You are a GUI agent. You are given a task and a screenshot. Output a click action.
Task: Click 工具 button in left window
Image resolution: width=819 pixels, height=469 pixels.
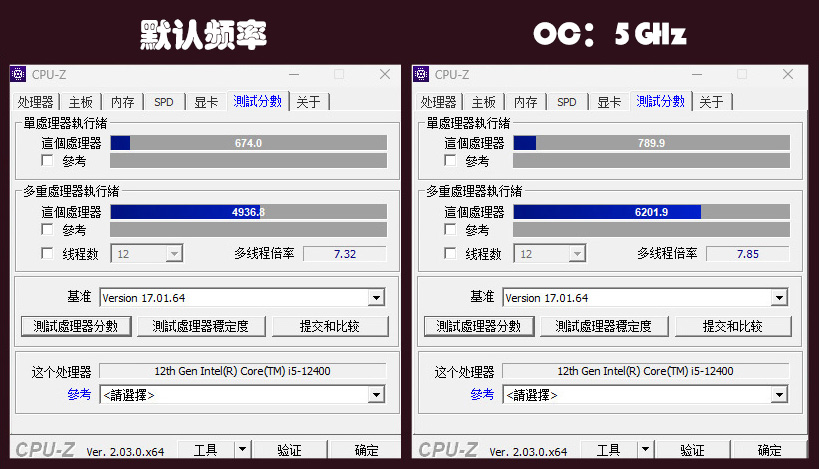coord(206,450)
